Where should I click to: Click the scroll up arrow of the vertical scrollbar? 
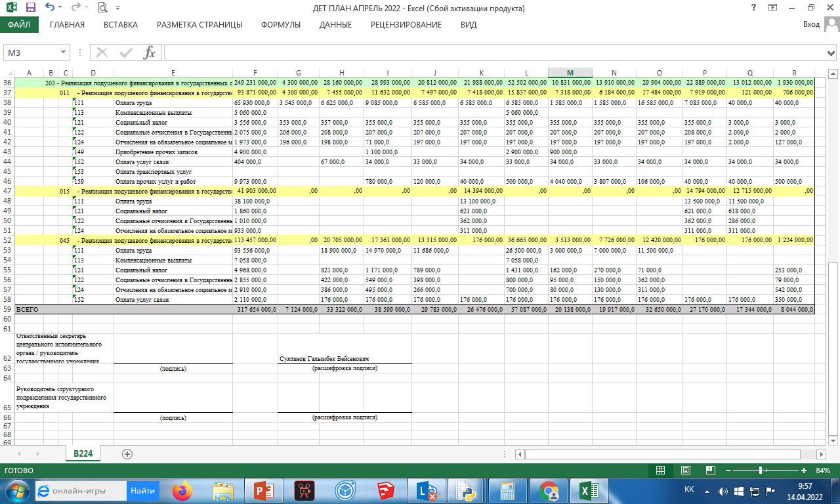click(833, 72)
